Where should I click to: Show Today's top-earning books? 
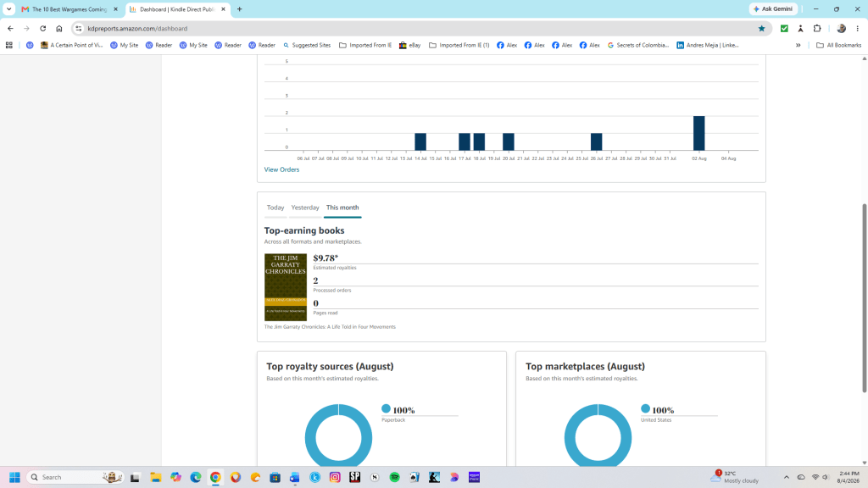(275, 208)
